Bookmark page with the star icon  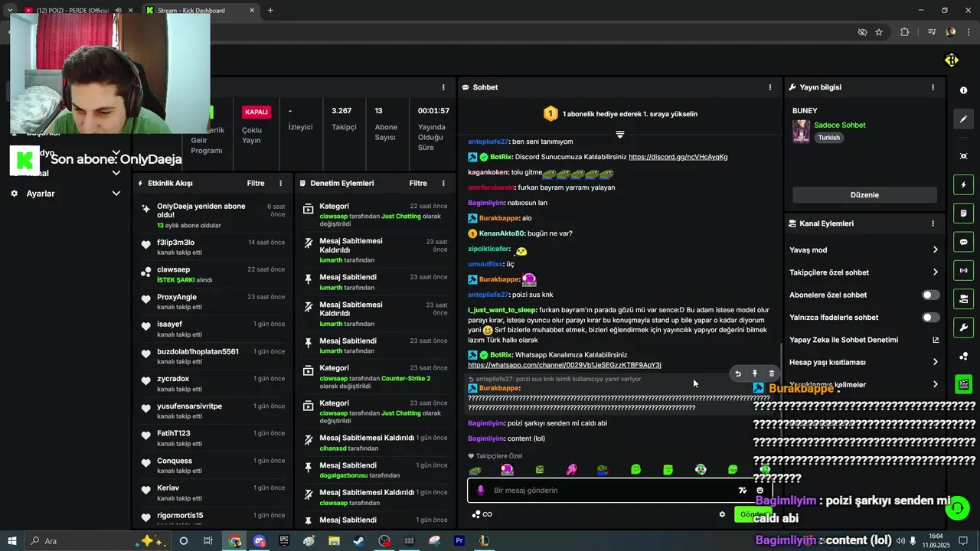(x=879, y=32)
